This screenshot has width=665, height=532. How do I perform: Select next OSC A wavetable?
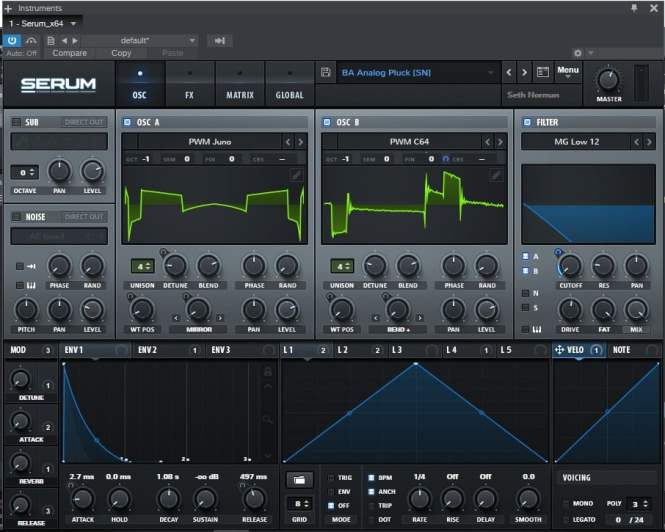(x=300, y=142)
